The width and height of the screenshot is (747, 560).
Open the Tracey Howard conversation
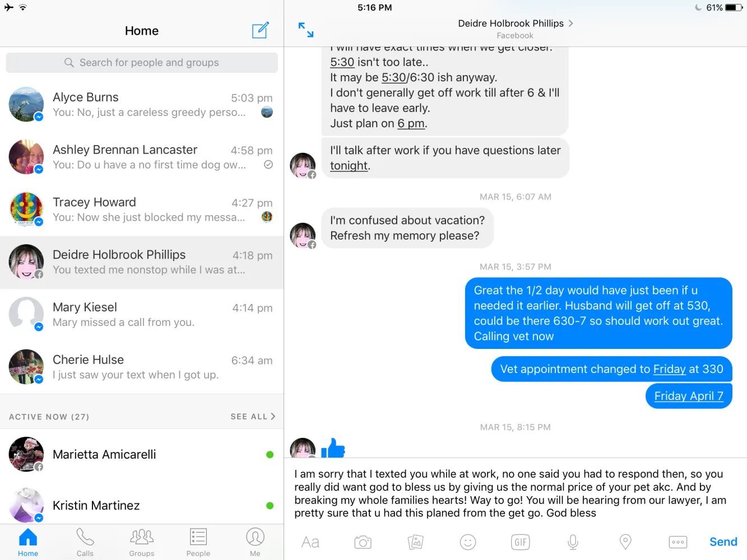tap(142, 209)
